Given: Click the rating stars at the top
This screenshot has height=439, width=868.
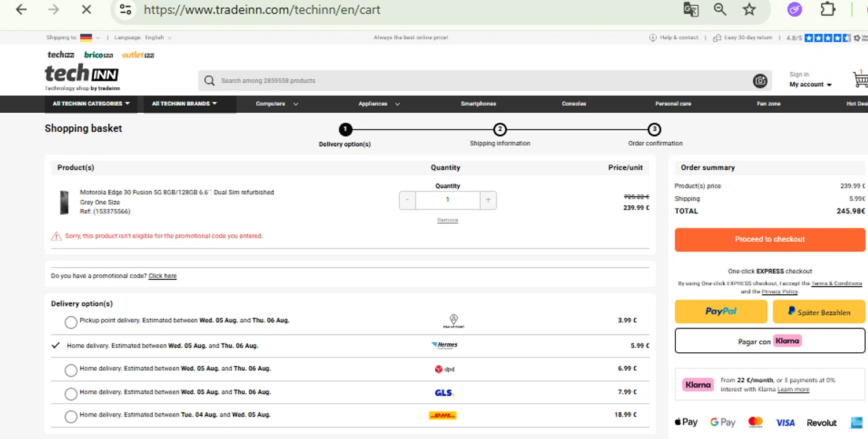Looking at the screenshot, I should (827, 38).
